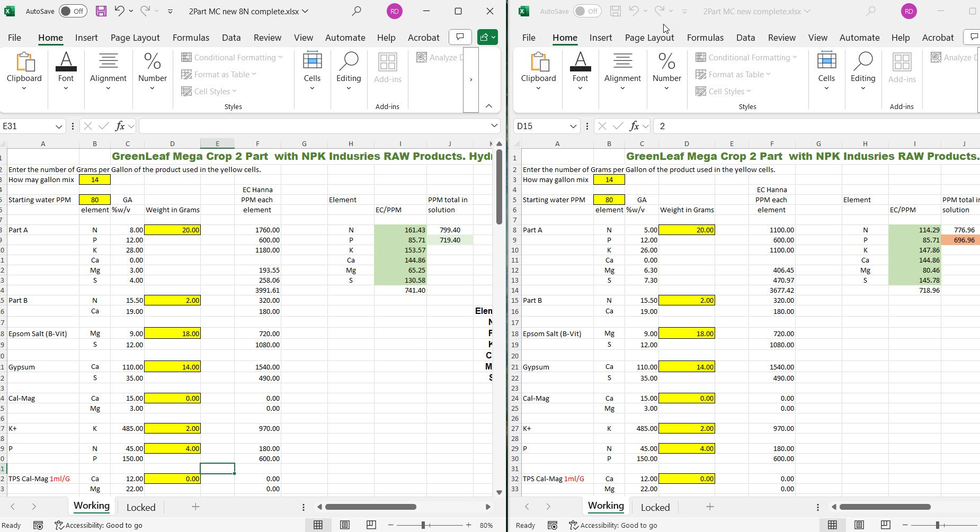
Task: Click the Editing group button in right window
Action: click(x=863, y=71)
